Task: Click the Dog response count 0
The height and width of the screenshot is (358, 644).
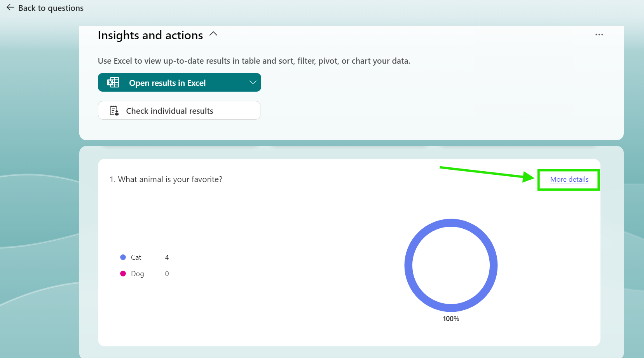Action: (167, 274)
